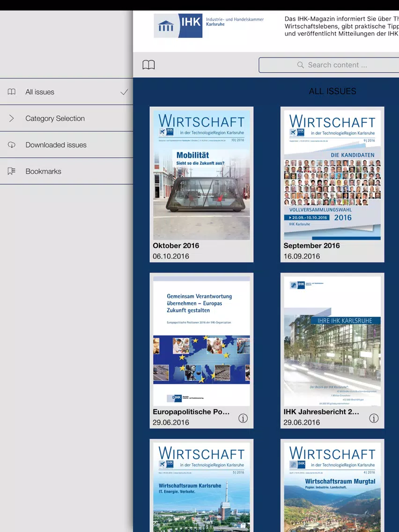Open Category Selection menu entry

[x=66, y=118]
